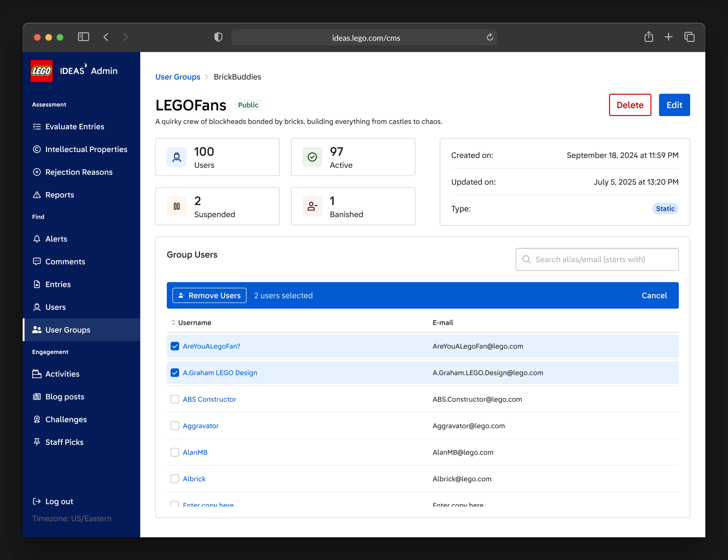728x560 pixels.
Task: Click the Search alias/email field
Action: [597, 260]
